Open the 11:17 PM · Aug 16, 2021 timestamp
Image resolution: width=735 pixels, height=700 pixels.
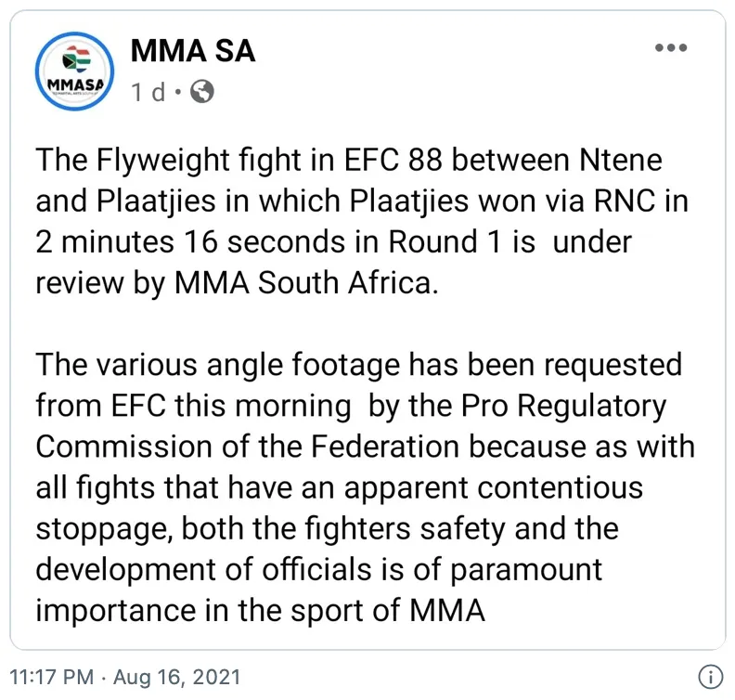coord(125,677)
